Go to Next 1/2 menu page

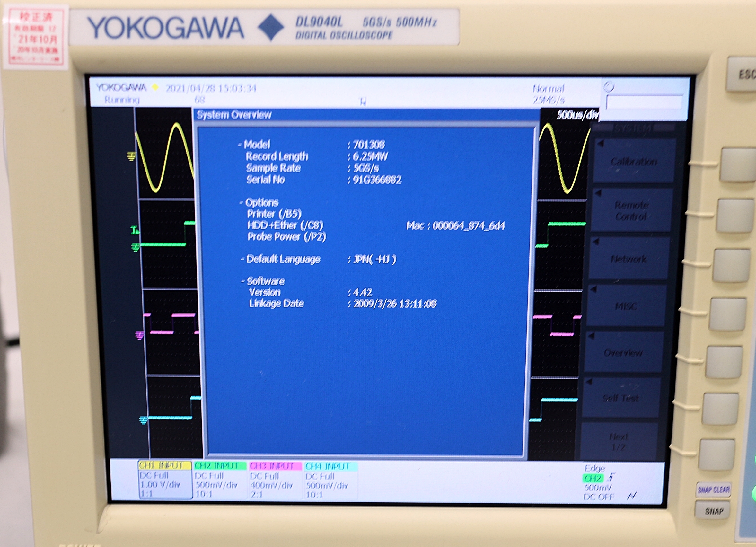point(618,441)
